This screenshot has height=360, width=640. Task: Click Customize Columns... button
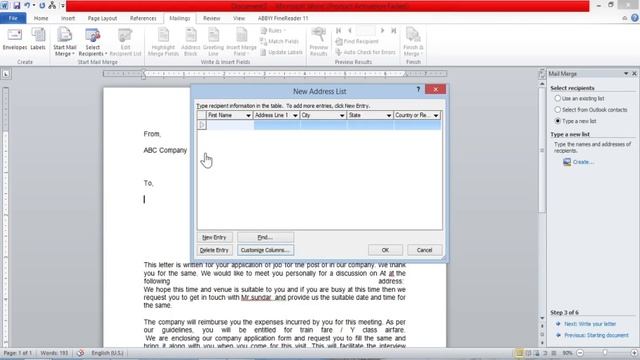pos(265,250)
